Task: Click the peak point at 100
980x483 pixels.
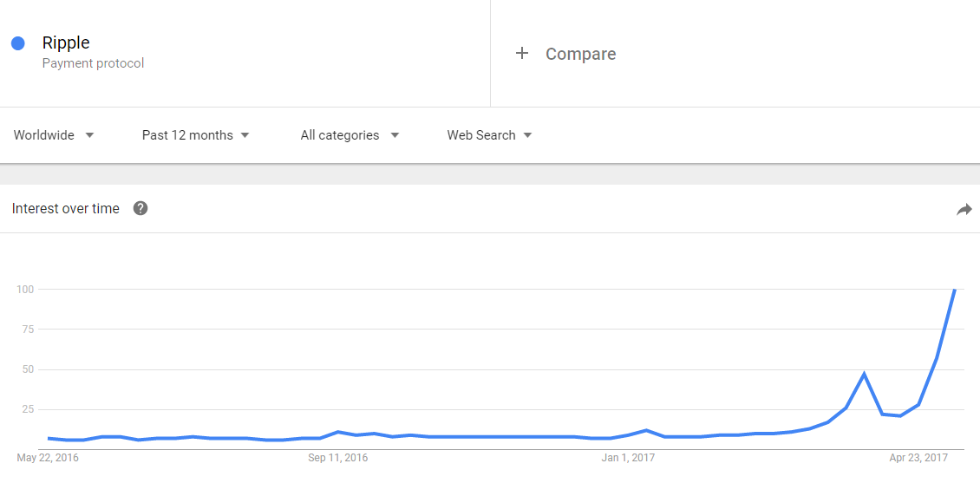Action: pyautogui.click(x=954, y=290)
